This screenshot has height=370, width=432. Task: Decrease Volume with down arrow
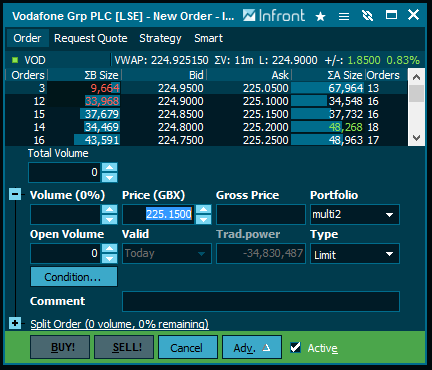click(110, 219)
